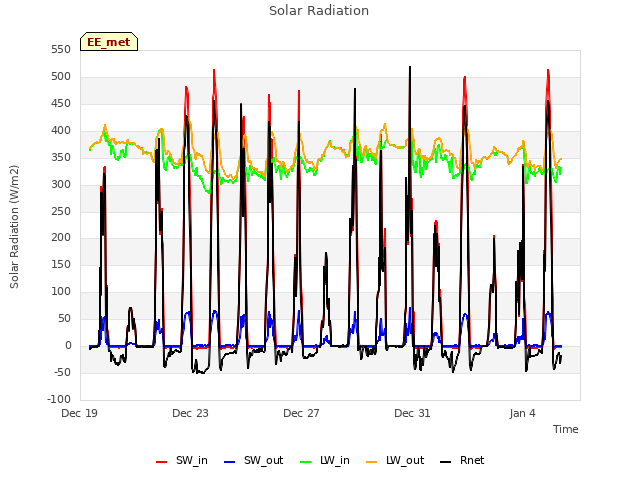
Task: Click the 300 y-axis tick label
Action: coord(61,184)
